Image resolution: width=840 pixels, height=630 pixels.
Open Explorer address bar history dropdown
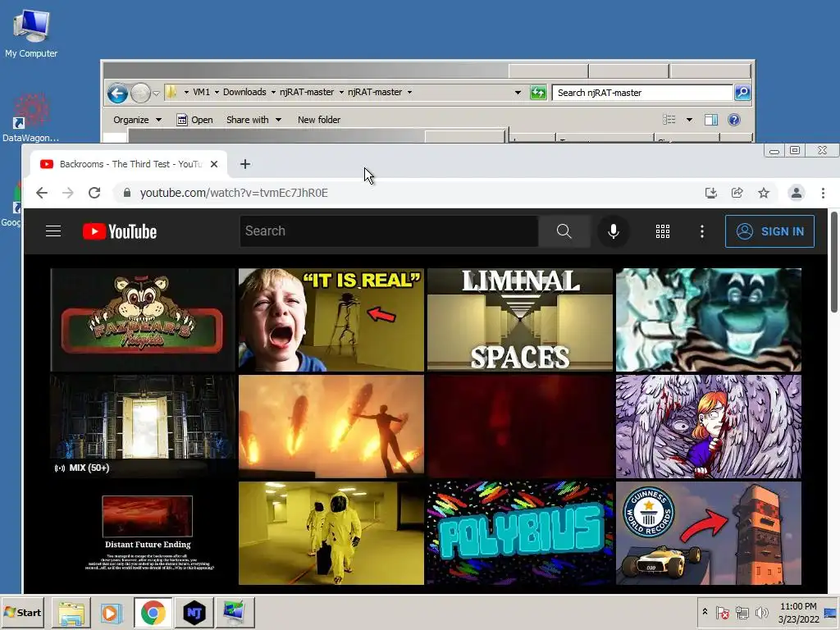click(518, 93)
